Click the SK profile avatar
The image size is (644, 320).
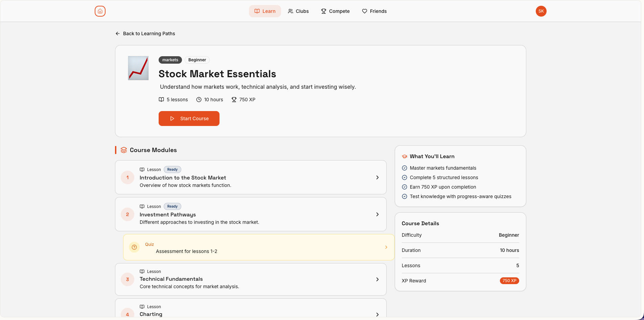541,11
